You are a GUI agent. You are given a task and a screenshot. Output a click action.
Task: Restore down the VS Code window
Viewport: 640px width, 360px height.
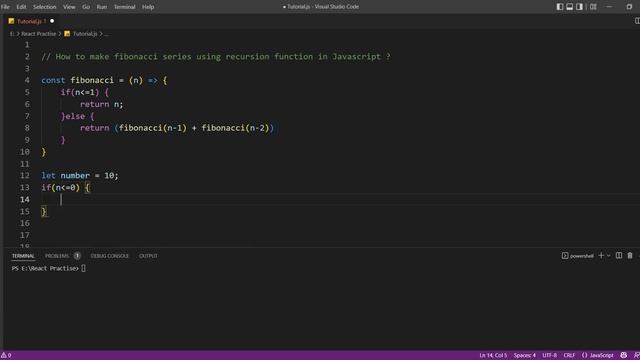click(629, 7)
